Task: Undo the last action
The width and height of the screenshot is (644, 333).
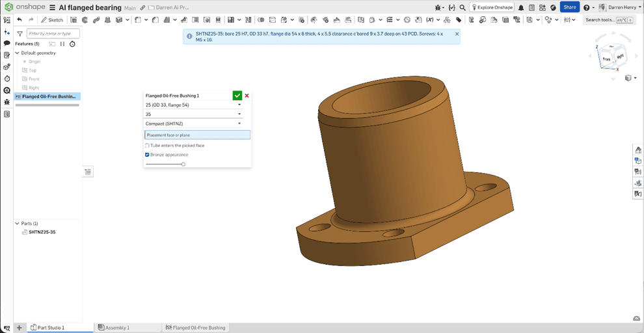Action: tap(20, 20)
